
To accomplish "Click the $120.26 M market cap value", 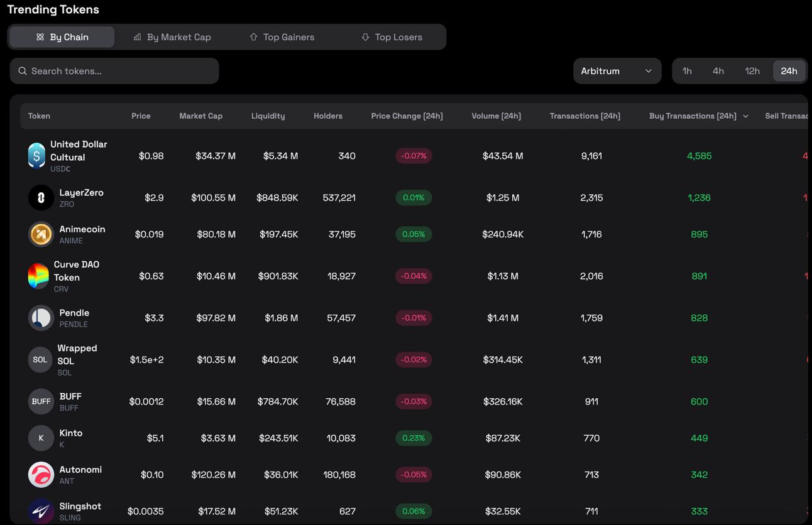I will point(214,475).
